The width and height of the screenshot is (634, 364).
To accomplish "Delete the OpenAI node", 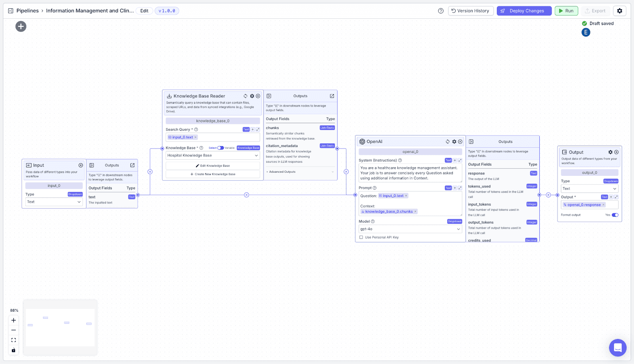I will 460,141.
